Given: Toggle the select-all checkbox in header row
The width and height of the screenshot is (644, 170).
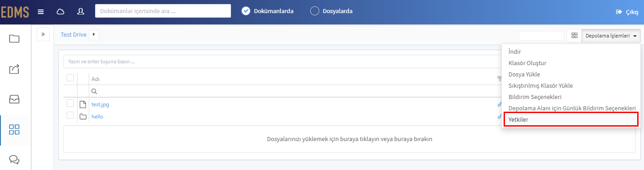Looking at the screenshot, I should click(x=70, y=78).
